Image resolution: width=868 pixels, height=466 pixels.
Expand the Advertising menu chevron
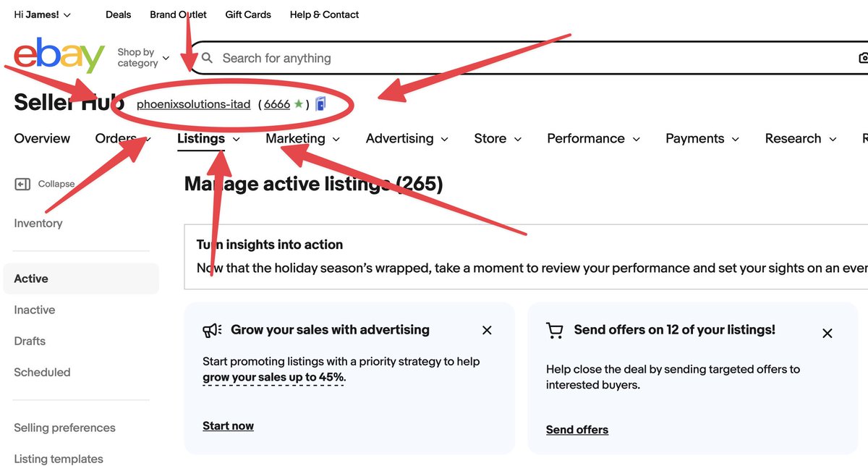coord(444,139)
